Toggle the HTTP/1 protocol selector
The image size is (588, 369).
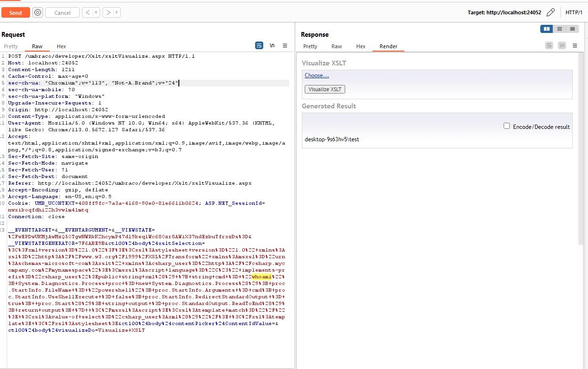[574, 12]
